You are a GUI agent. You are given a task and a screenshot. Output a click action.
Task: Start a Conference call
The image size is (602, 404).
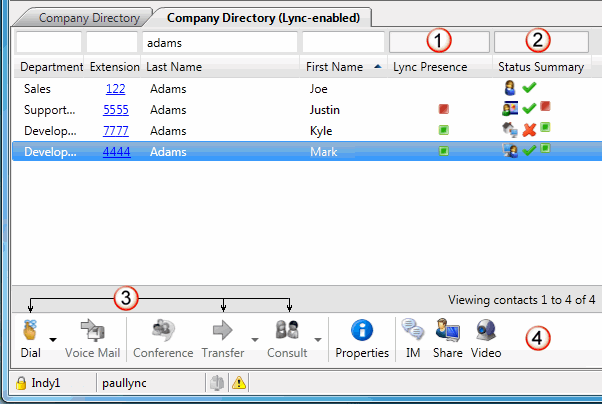163,330
